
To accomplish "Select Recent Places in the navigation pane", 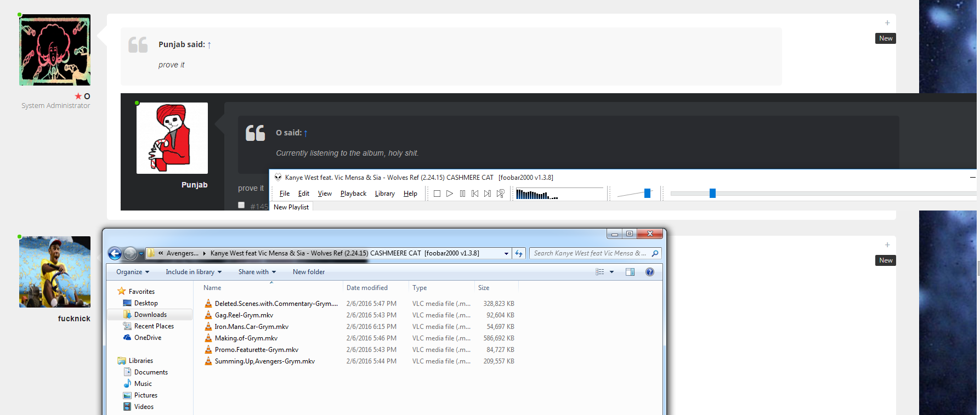I will (x=149, y=326).
